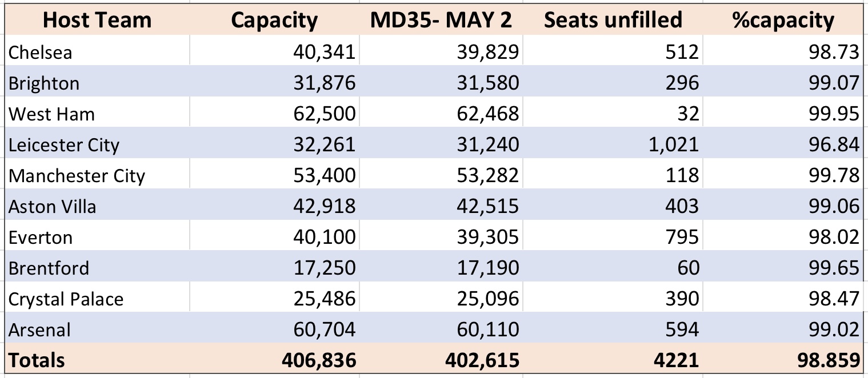
Task: Select the Totals label cell
Action: (x=97, y=360)
